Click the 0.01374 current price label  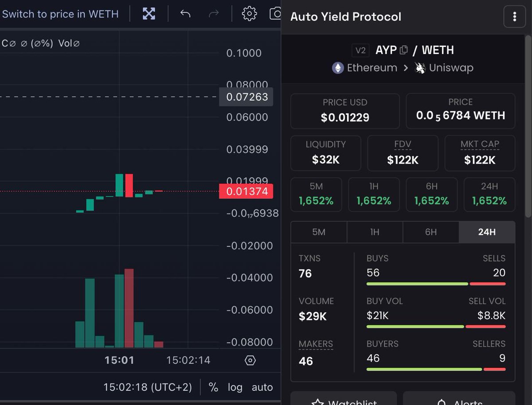point(246,191)
